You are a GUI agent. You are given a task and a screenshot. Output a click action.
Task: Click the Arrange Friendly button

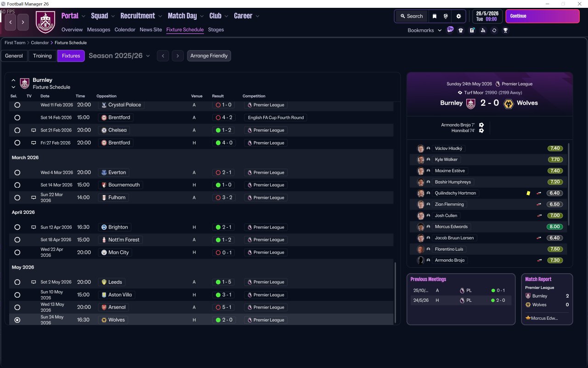coord(209,56)
